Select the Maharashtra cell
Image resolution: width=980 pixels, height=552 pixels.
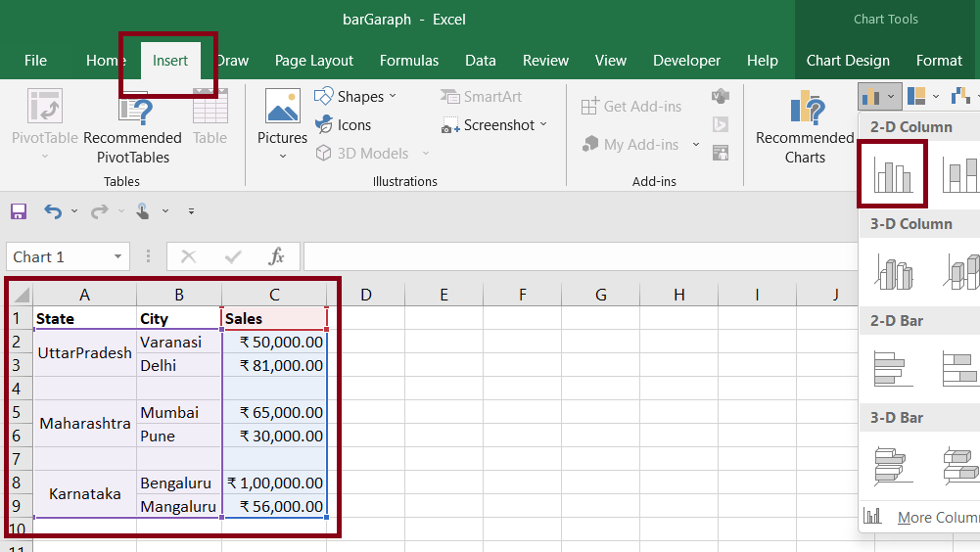[x=85, y=423]
